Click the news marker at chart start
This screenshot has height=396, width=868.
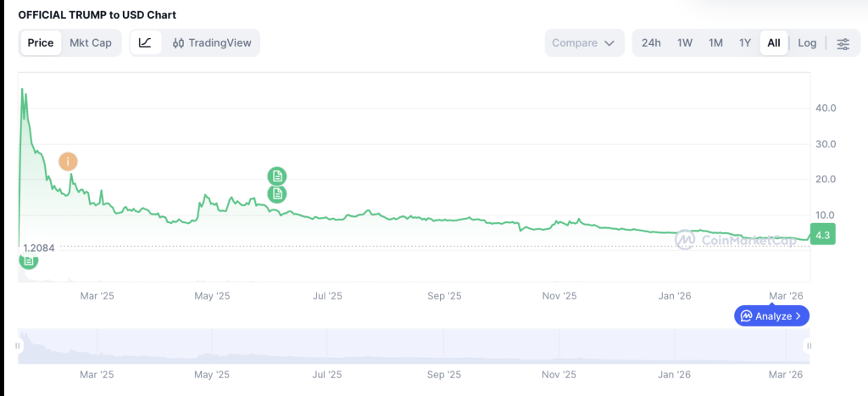click(29, 260)
